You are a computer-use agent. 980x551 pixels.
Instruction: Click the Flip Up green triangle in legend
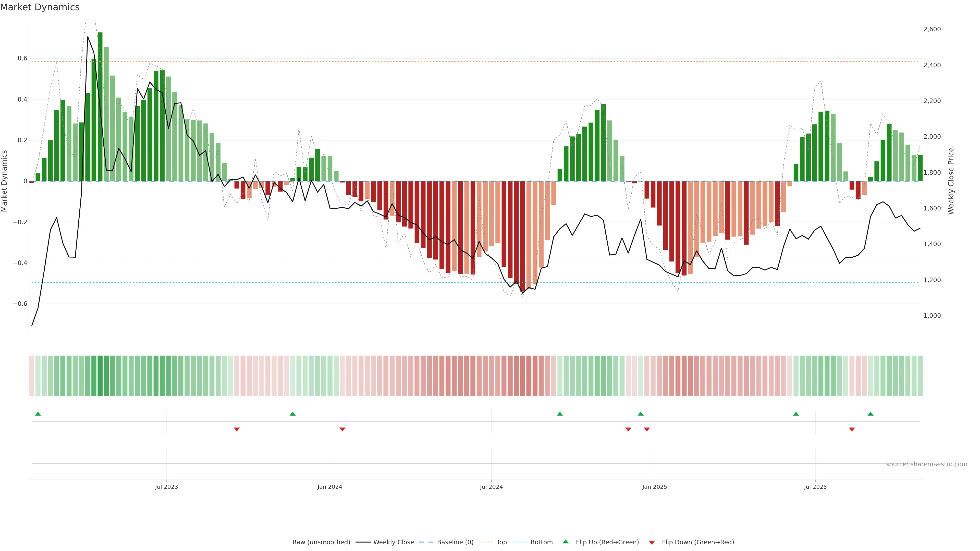click(566, 542)
